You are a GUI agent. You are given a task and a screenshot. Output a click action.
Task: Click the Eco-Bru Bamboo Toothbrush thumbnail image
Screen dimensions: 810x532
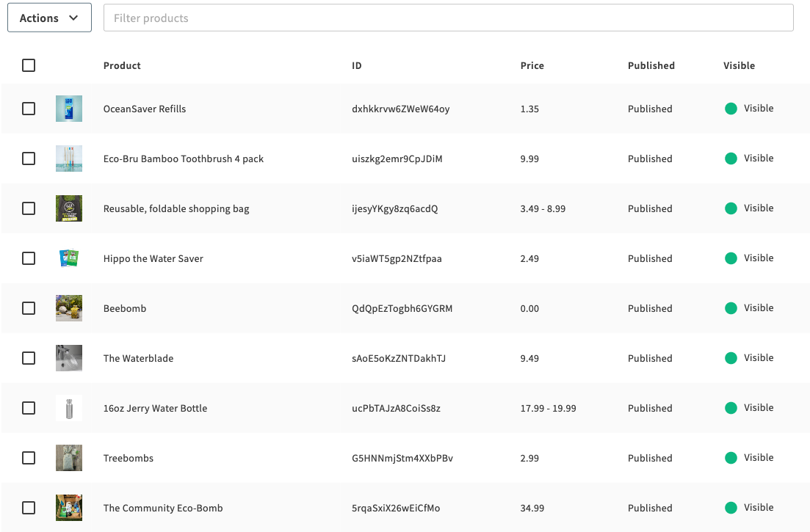coord(69,158)
